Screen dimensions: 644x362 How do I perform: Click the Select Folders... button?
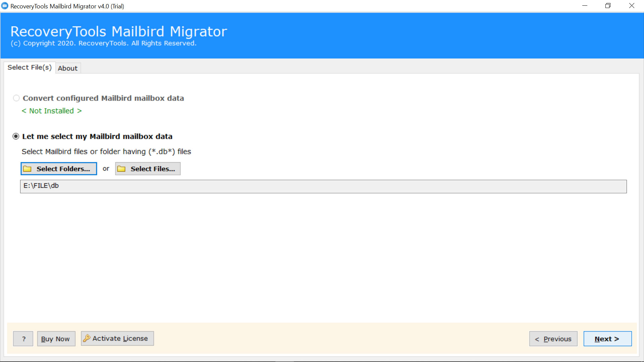coord(59,169)
